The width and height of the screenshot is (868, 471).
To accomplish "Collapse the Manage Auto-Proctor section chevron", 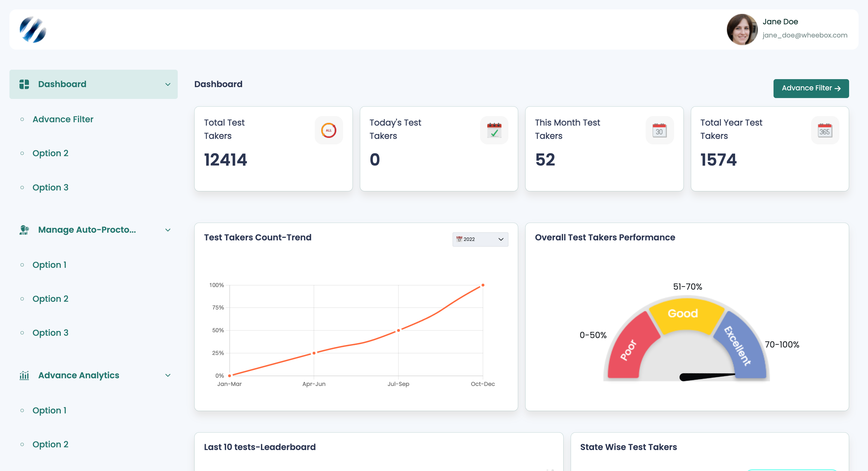I will (x=168, y=230).
